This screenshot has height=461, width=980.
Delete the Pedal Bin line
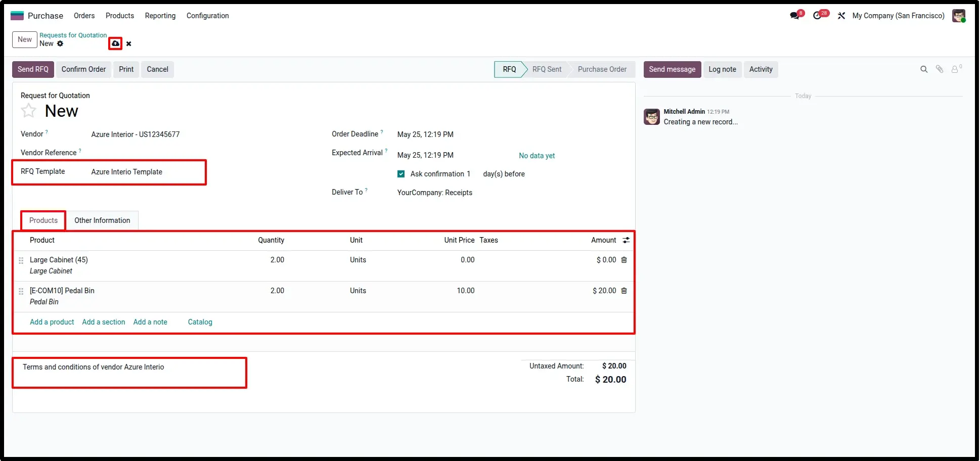pyautogui.click(x=624, y=291)
